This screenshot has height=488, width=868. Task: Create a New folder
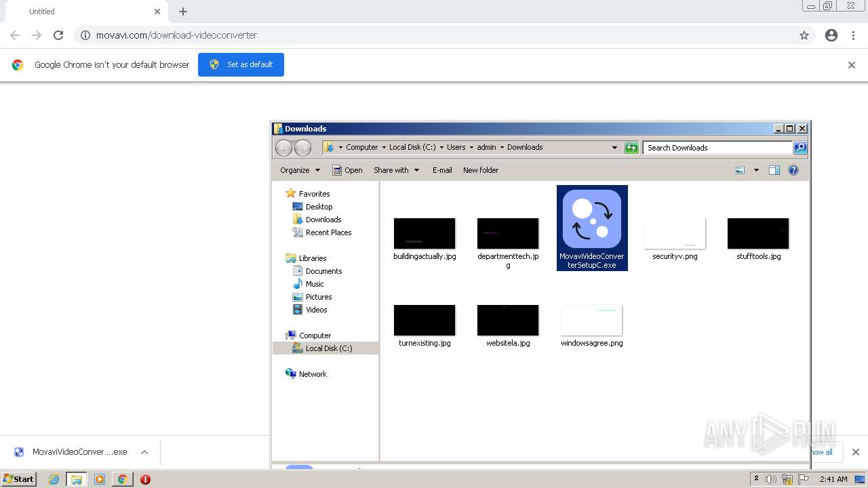click(481, 170)
